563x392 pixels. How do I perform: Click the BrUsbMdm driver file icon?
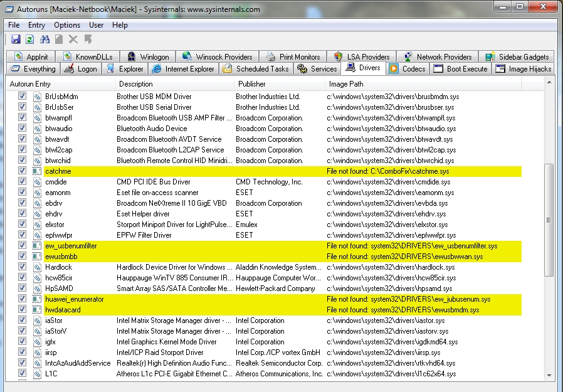coord(36,97)
